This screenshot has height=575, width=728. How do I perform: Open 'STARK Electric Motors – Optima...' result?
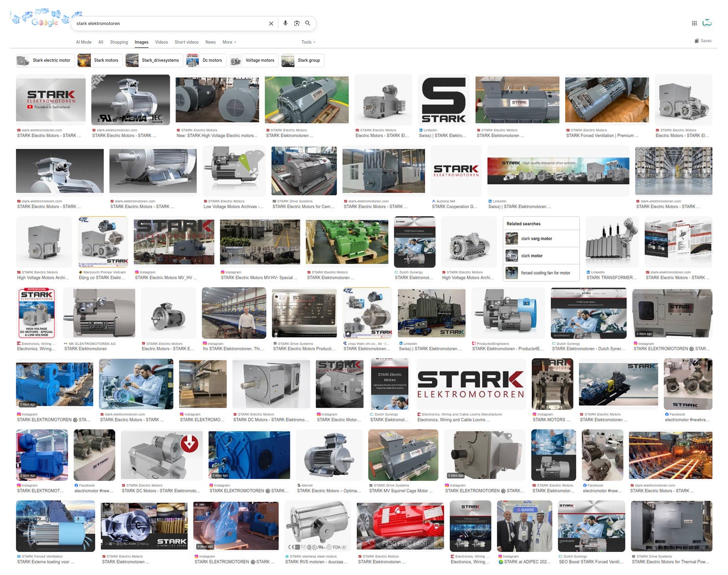328,491
